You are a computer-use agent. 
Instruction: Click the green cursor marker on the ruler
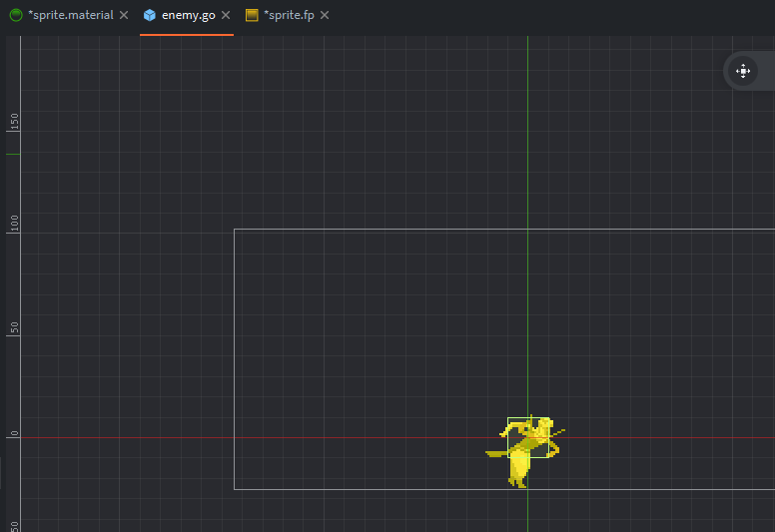13,154
